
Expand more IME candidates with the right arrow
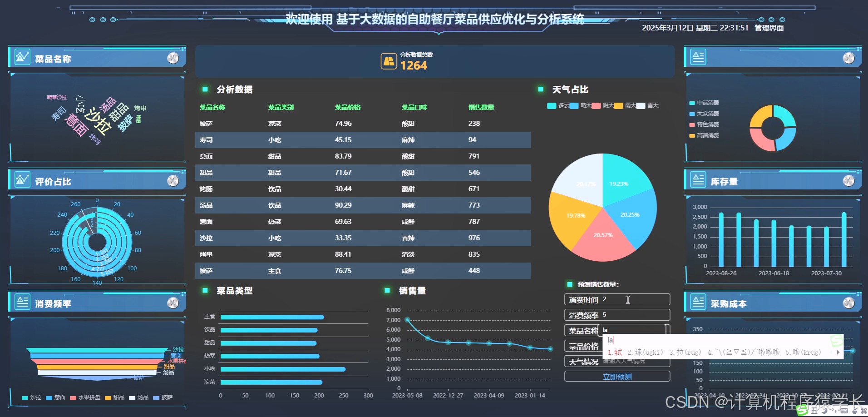click(838, 352)
